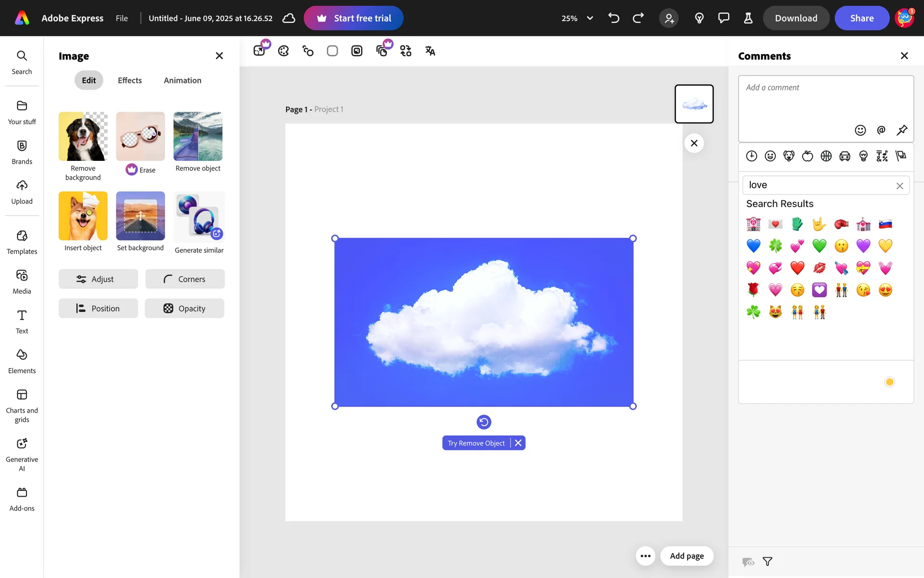Open the emoji picker smiley button
924x578 pixels.
860,130
